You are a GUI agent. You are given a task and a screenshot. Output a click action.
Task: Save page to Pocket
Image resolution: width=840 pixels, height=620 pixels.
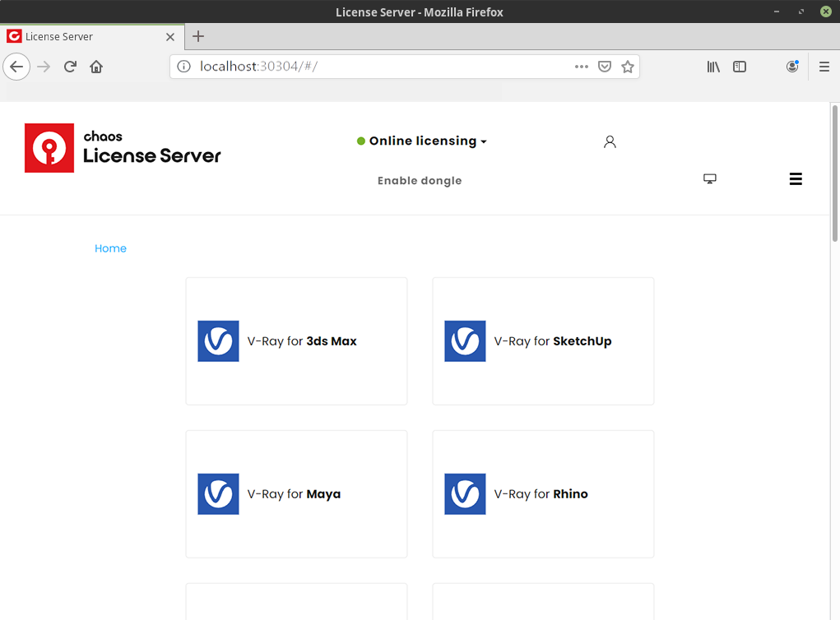(605, 67)
